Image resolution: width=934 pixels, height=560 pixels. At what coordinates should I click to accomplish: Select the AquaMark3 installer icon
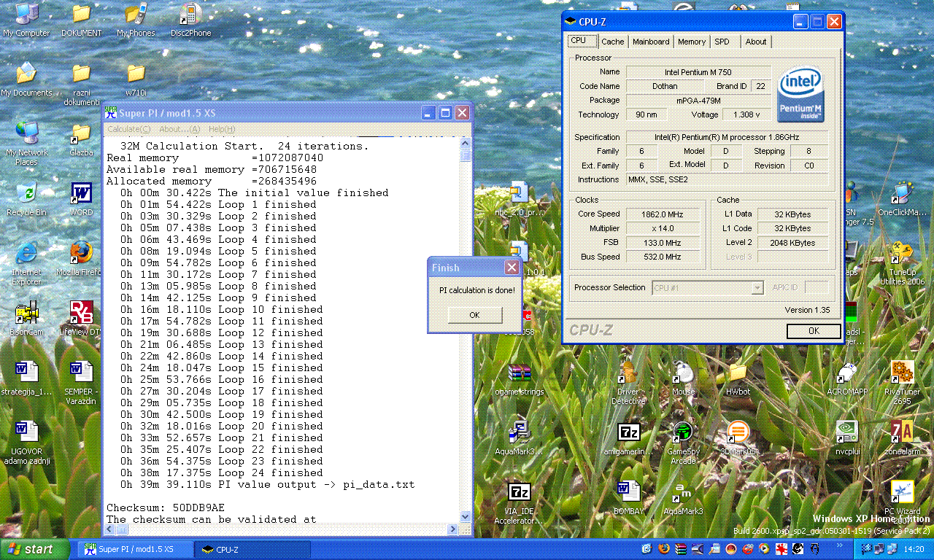(x=520, y=437)
